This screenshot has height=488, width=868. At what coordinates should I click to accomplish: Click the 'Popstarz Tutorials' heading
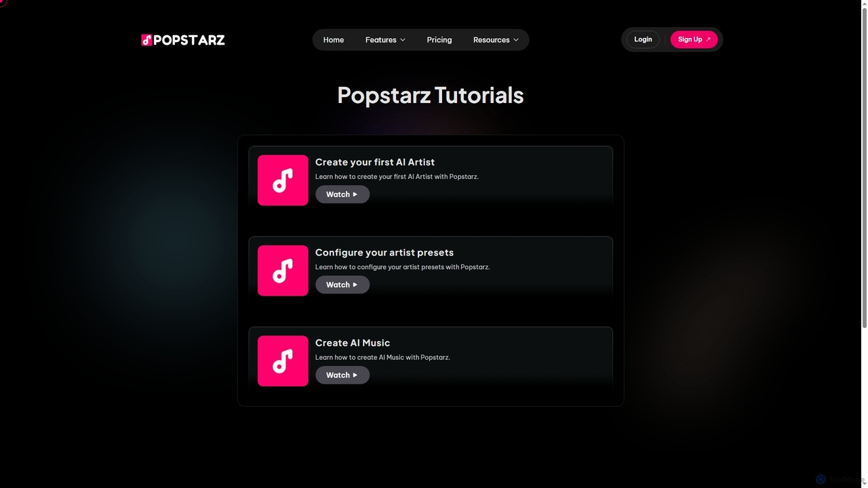point(431,95)
